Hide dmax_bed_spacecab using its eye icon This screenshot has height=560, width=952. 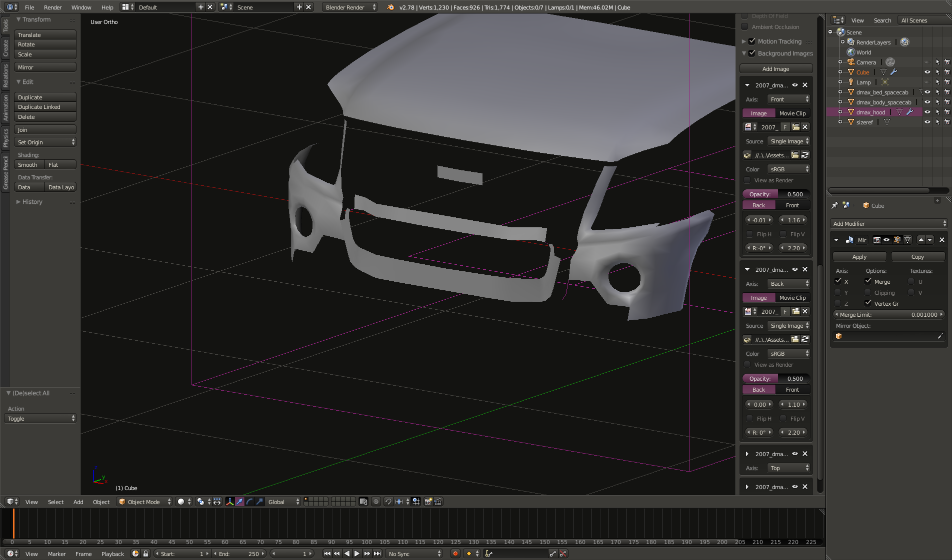coord(927,92)
